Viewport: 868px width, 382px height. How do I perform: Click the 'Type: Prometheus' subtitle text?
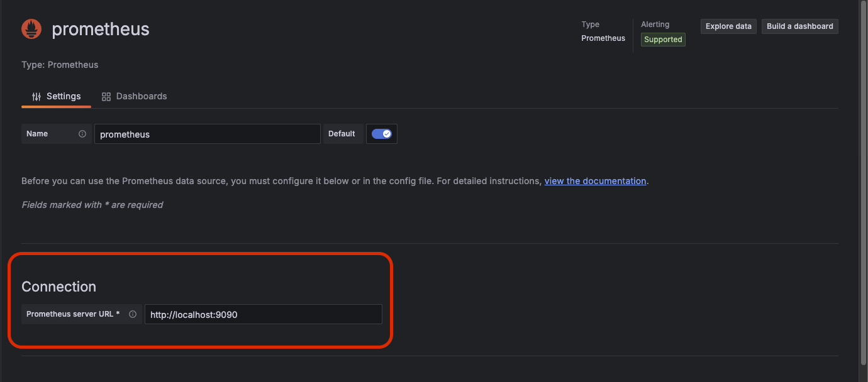pos(60,65)
